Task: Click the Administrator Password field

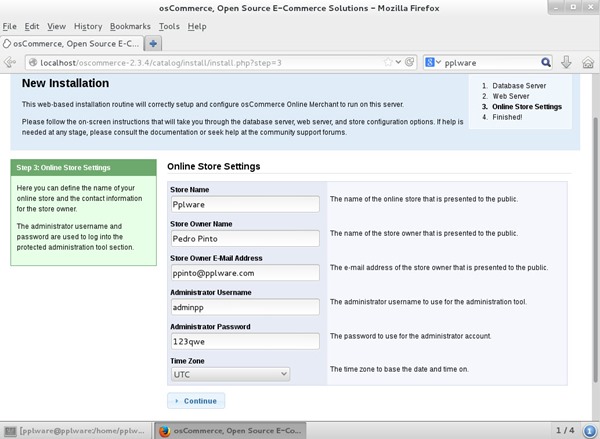Action: click(x=245, y=341)
